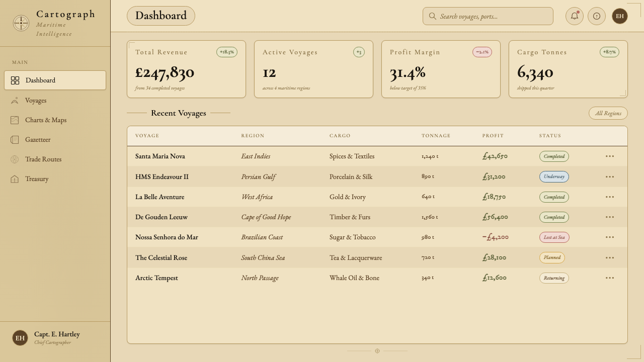Open the Gazetteer section
The image size is (644, 362).
point(55,140)
